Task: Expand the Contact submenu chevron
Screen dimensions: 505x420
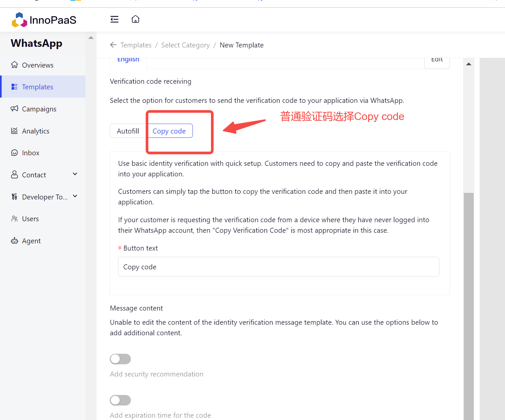Action: click(x=75, y=174)
